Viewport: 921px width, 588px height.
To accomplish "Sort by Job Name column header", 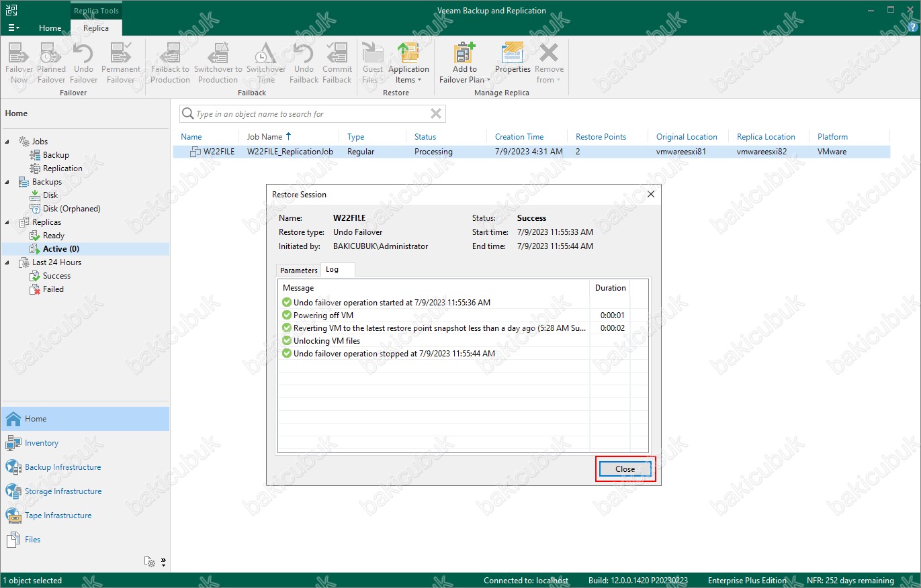I will [265, 137].
